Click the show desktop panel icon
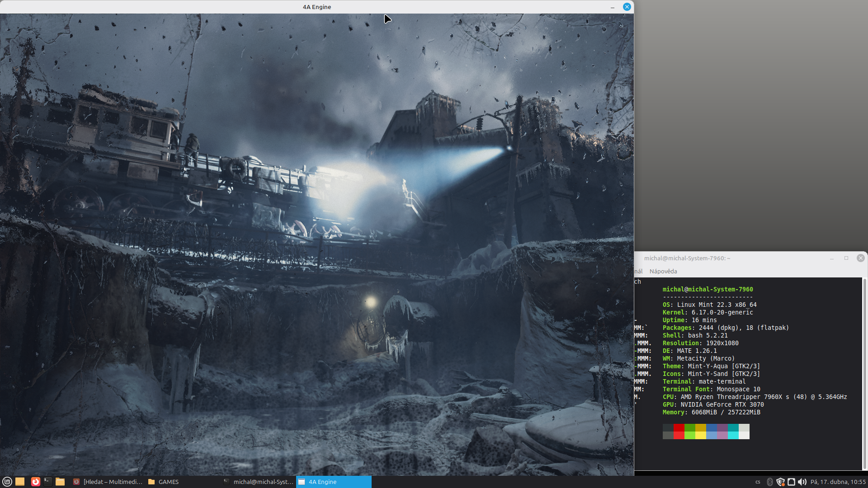The width and height of the screenshot is (868, 488). point(20,482)
